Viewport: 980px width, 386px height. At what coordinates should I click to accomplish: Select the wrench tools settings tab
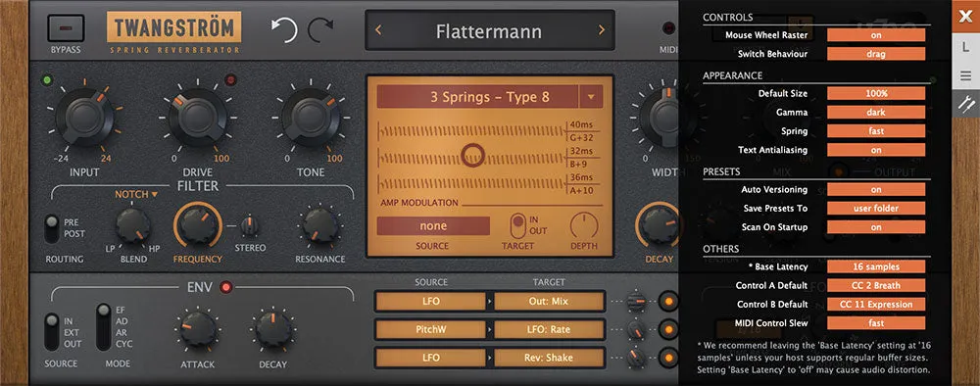(x=965, y=103)
